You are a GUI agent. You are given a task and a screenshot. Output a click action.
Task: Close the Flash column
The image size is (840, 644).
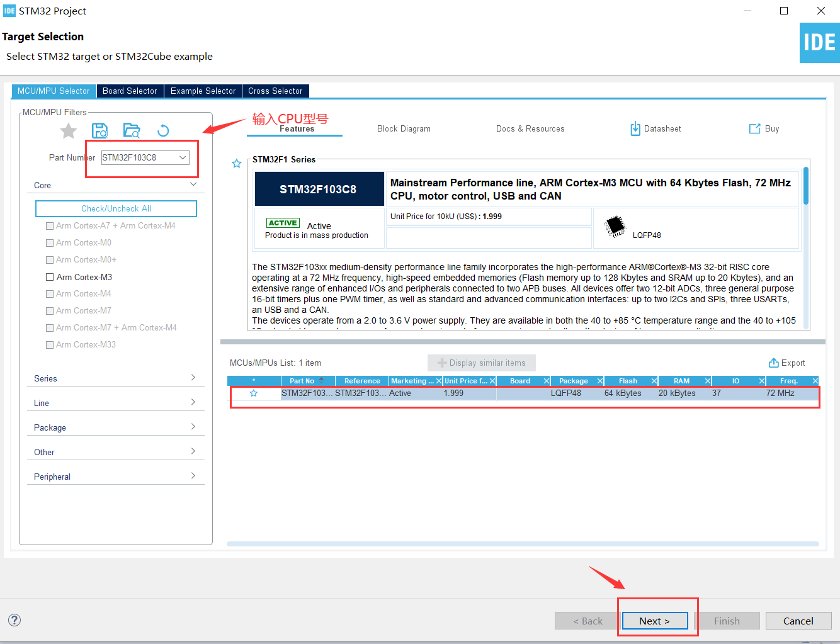tap(654, 381)
